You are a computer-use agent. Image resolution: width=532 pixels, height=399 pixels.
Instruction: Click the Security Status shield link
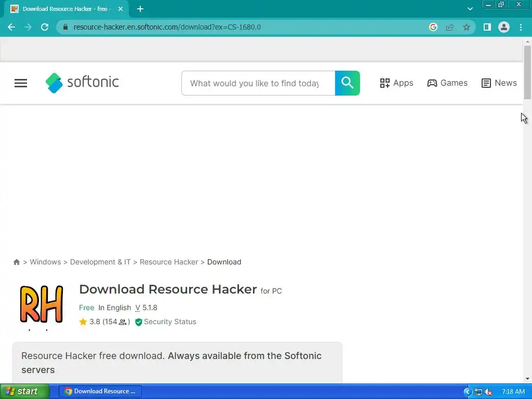(x=166, y=322)
